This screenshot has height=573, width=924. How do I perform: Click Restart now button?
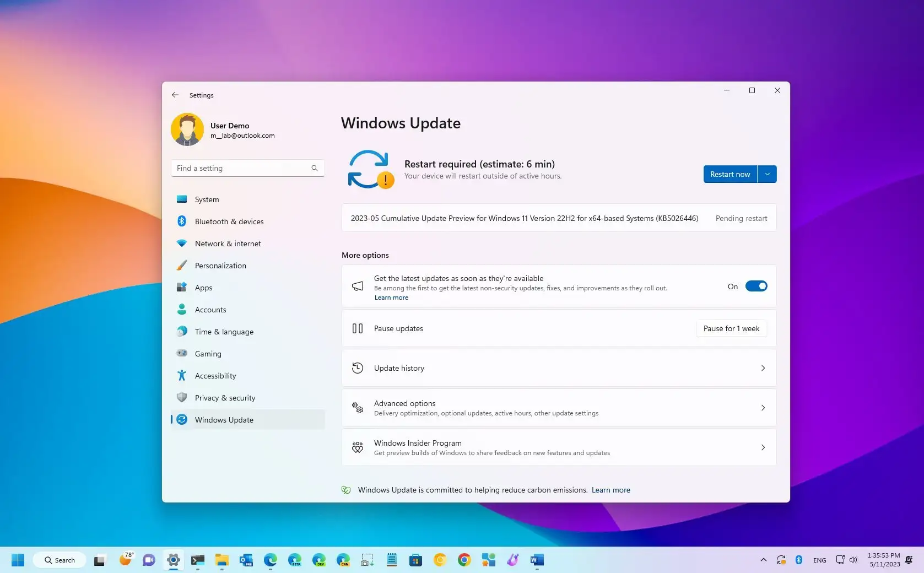(730, 174)
